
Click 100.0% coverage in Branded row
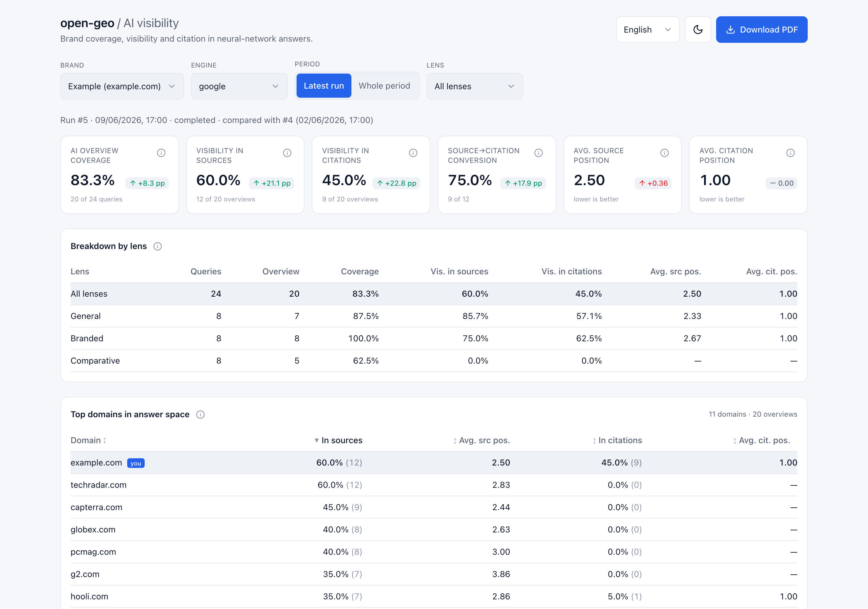tap(363, 339)
